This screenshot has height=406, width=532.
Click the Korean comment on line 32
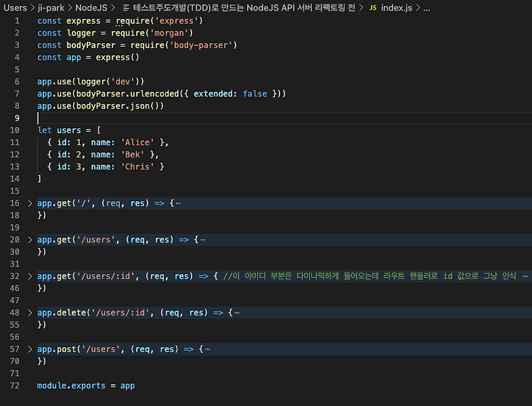click(370, 276)
